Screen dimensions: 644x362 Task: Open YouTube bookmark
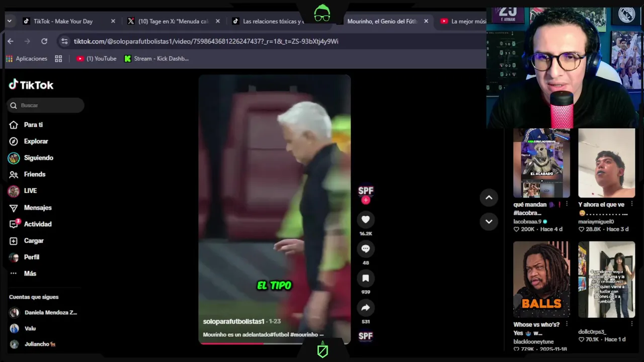(96, 59)
